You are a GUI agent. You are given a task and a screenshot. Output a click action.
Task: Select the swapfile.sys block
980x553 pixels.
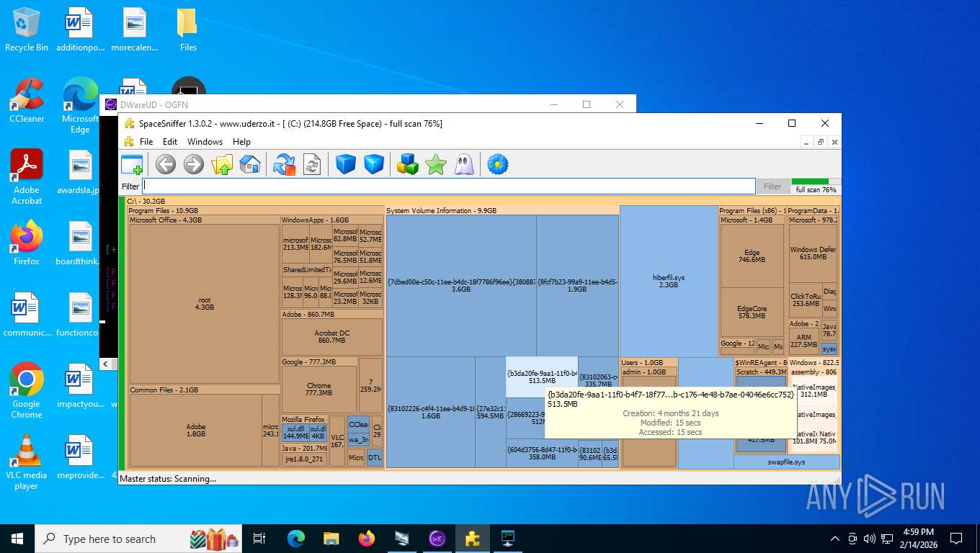(x=786, y=462)
